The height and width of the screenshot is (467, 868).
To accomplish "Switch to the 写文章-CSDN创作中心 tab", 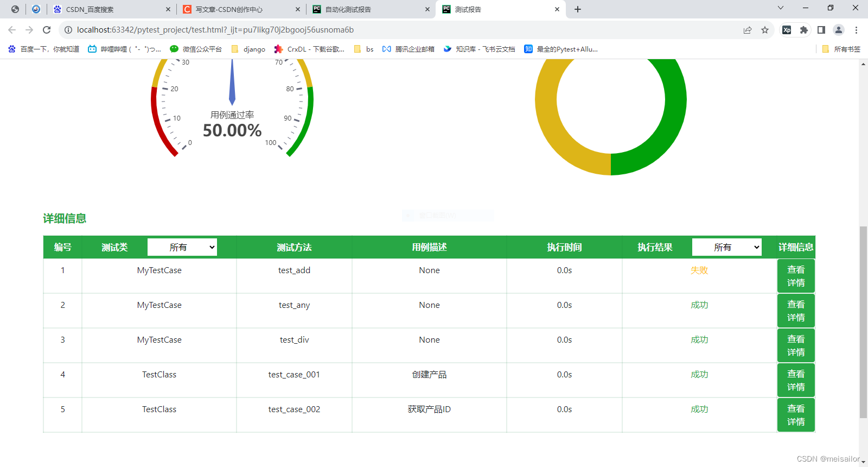I will [x=241, y=9].
